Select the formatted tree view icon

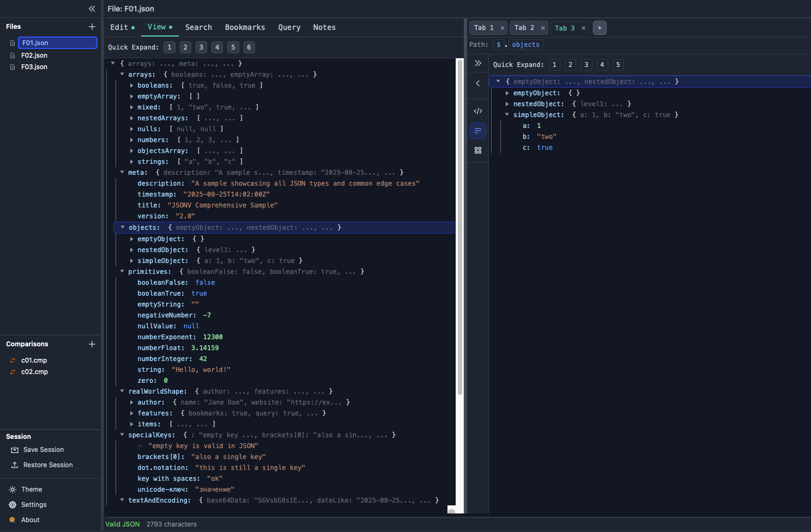point(478,131)
